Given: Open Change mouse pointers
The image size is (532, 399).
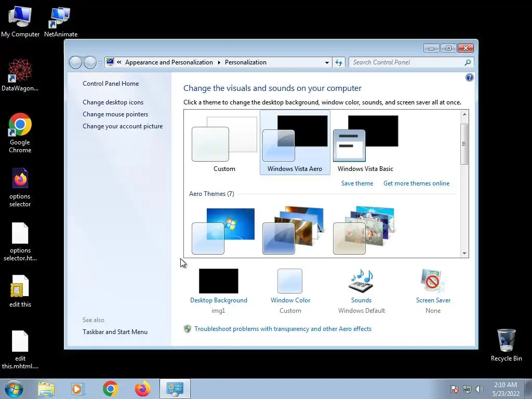Looking at the screenshot, I should click(115, 114).
